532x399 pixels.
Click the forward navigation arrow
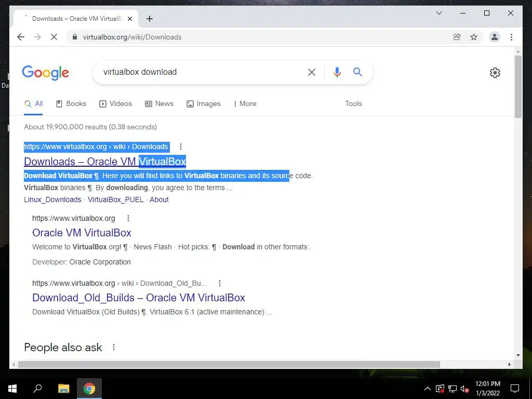37,37
